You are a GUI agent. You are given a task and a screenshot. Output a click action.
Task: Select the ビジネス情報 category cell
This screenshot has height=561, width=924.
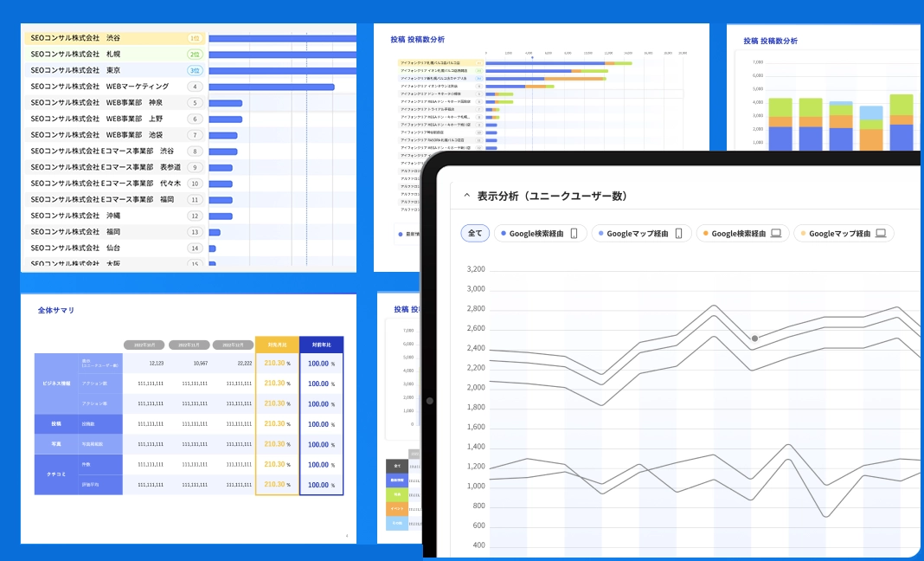(x=57, y=384)
